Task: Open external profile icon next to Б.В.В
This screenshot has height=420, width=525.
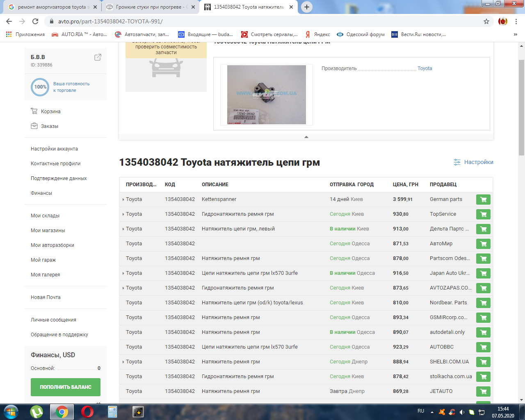Action: pyautogui.click(x=98, y=57)
